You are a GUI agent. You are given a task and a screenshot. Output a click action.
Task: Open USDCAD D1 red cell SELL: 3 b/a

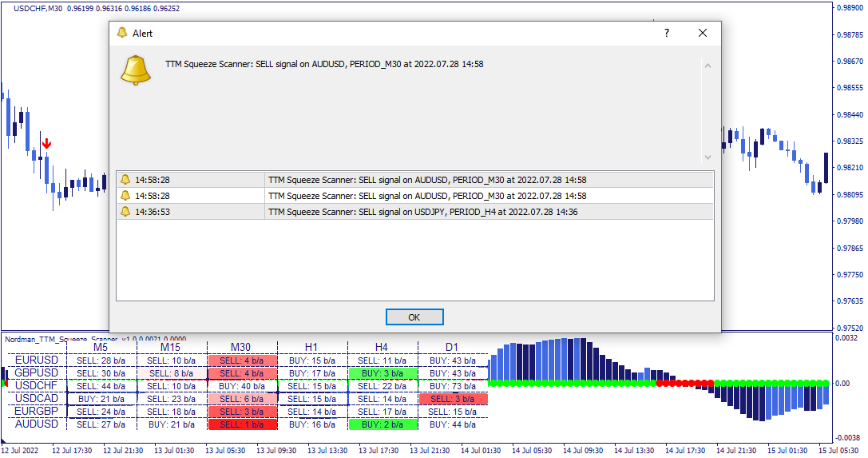pyautogui.click(x=454, y=399)
